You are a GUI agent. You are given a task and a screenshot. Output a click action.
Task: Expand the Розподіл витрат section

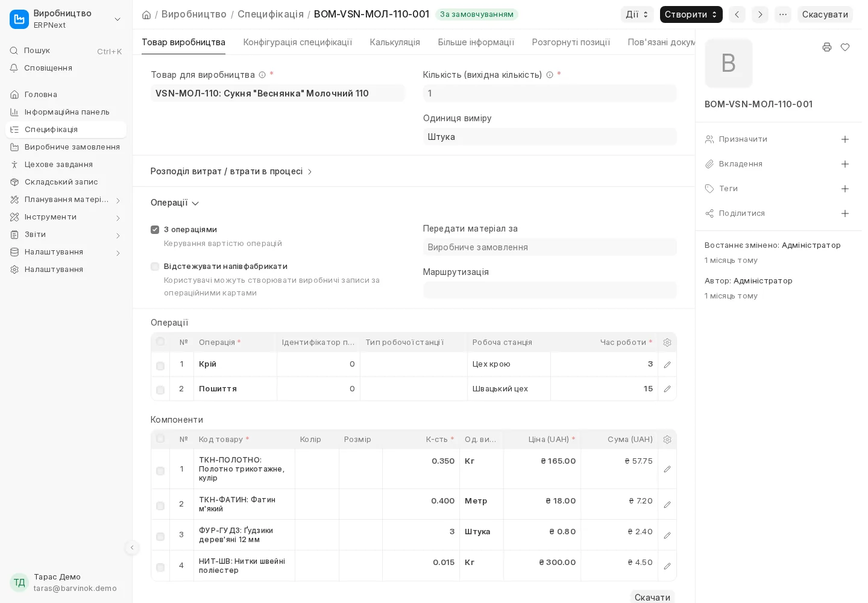[231, 171]
